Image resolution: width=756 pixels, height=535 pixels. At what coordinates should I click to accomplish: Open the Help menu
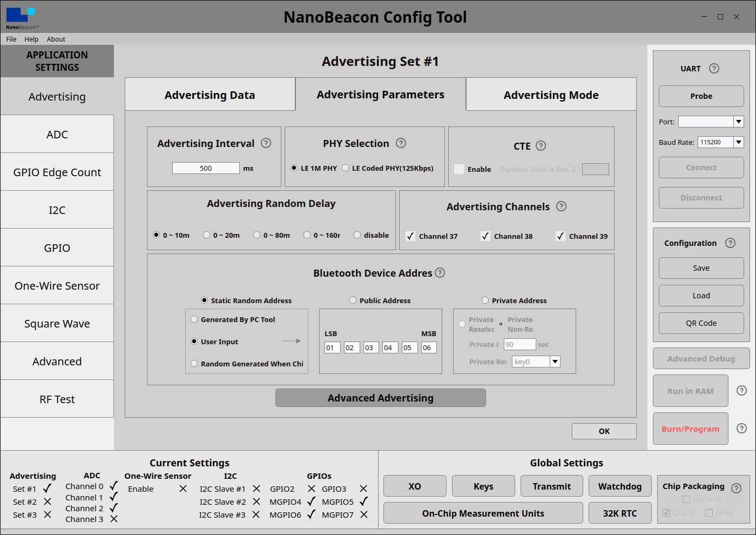[x=31, y=39]
